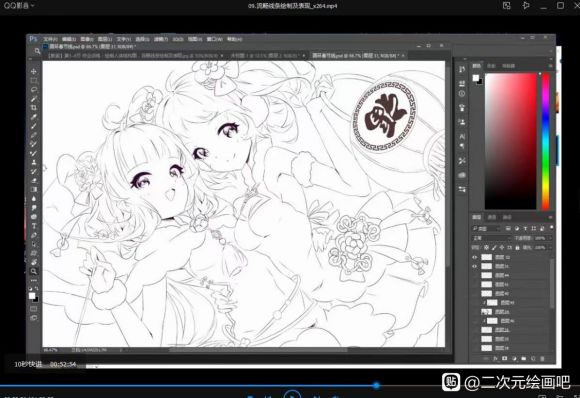The height and width of the screenshot is (398, 580).
Task: Add a layer mask icon
Action: (x=505, y=358)
